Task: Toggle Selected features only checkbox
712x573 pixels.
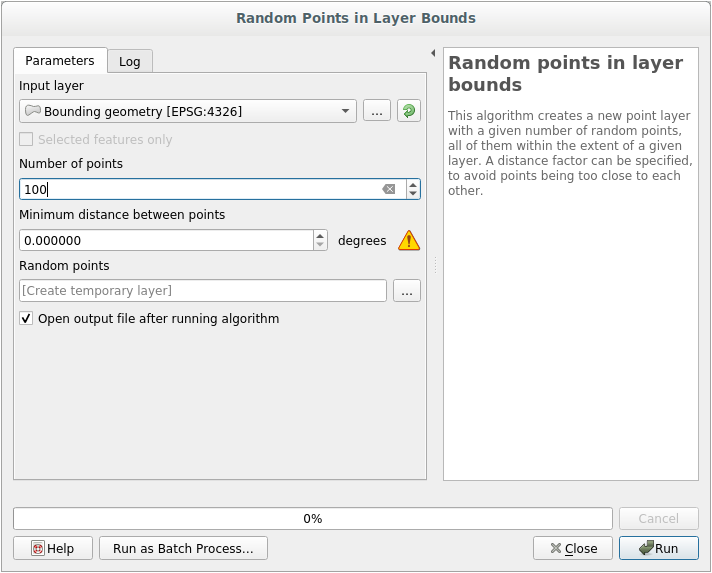Action: click(x=26, y=140)
